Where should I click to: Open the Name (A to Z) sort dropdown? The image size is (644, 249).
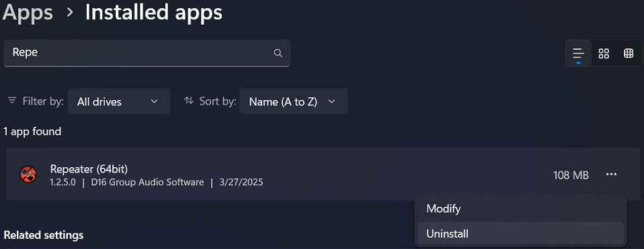[x=293, y=101]
